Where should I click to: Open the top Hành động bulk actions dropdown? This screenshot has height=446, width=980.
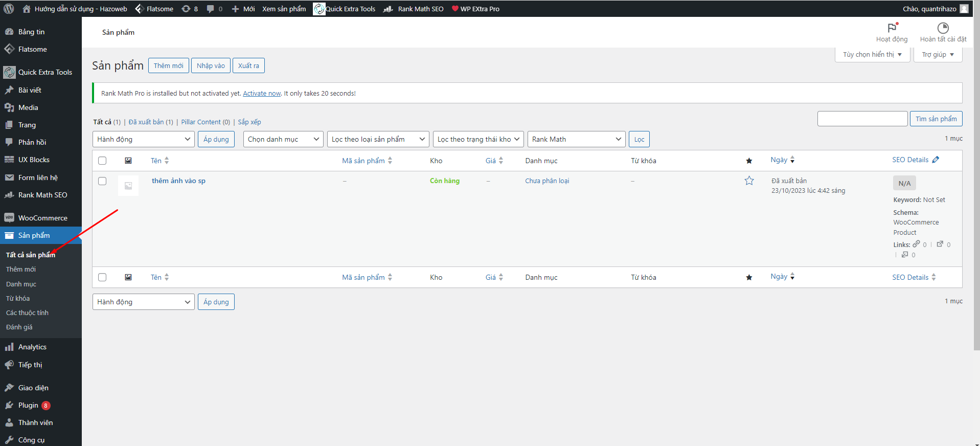143,139
